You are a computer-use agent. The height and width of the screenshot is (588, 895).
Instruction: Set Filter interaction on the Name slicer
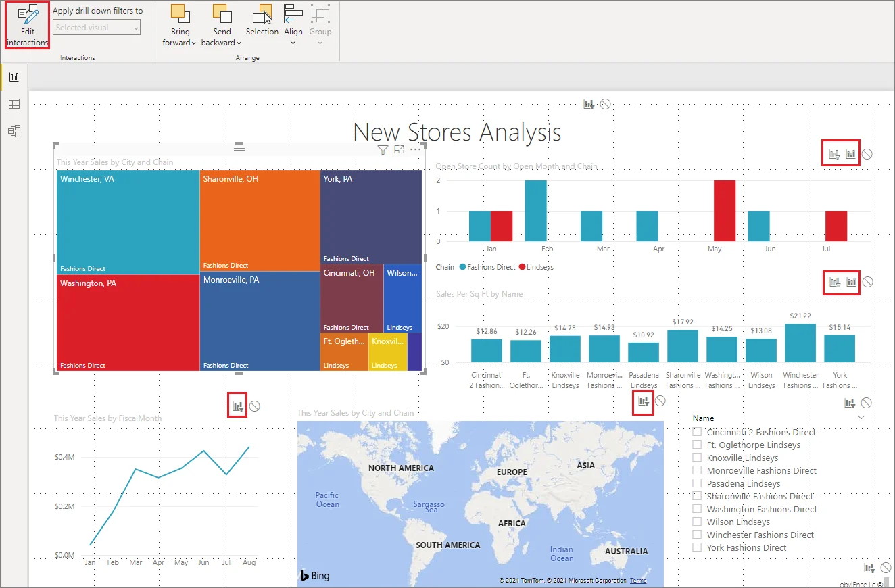(850, 403)
